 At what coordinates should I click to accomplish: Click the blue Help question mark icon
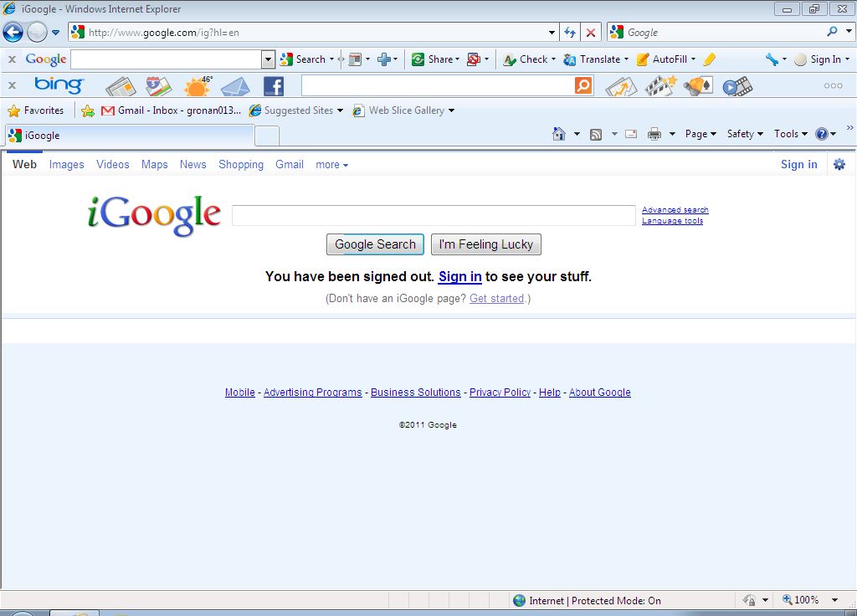tap(822, 134)
